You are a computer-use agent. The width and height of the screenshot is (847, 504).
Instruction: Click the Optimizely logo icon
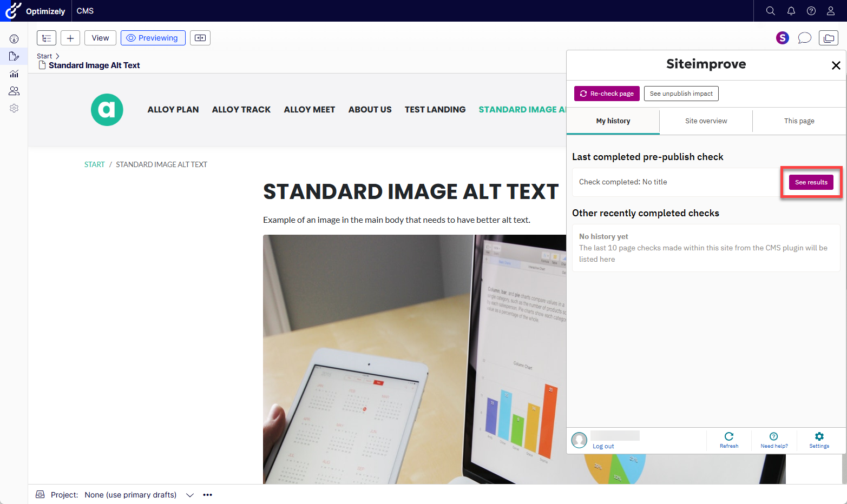[13, 10]
